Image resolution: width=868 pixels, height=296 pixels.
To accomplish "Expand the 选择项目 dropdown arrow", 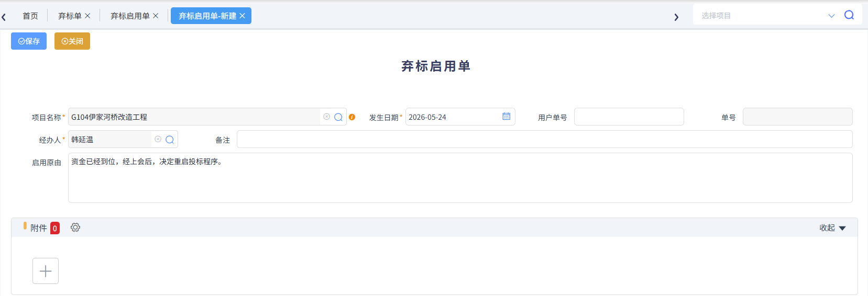I will click(x=831, y=16).
